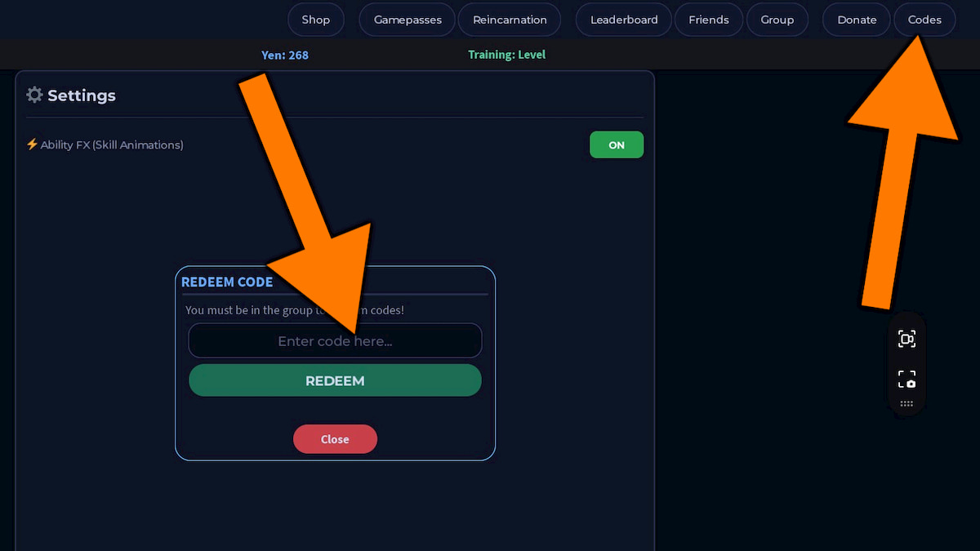View the Leaderboard
The width and height of the screenshot is (980, 551).
coord(624,20)
